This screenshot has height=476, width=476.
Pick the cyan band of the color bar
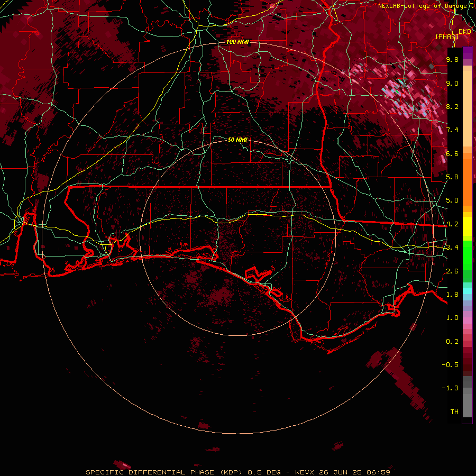pyautogui.click(x=467, y=291)
